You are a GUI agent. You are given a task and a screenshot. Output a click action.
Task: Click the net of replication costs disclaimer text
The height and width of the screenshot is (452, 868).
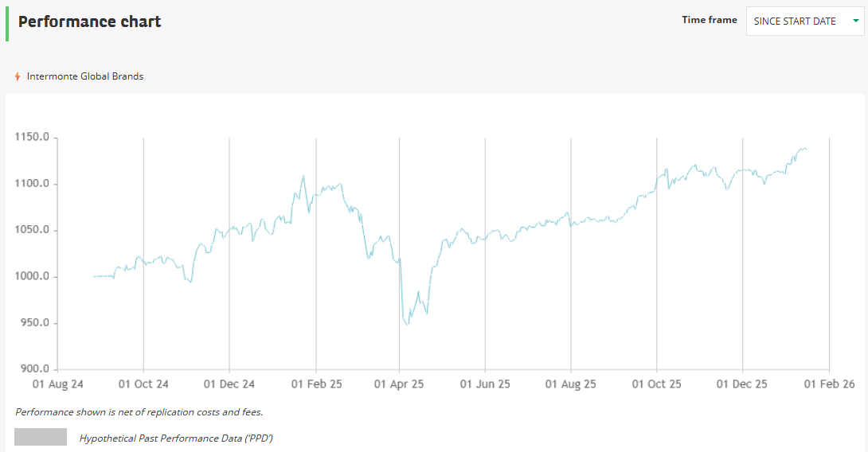(x=139, y=412)
